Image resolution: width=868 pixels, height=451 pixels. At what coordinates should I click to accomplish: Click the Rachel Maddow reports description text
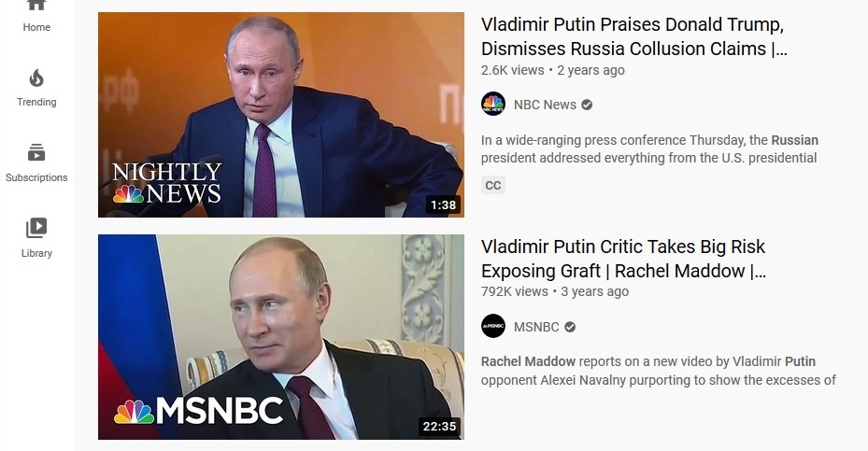coord(658,371)
